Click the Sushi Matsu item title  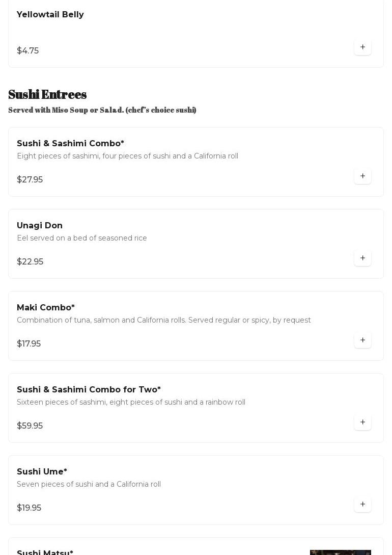[45, 552]
